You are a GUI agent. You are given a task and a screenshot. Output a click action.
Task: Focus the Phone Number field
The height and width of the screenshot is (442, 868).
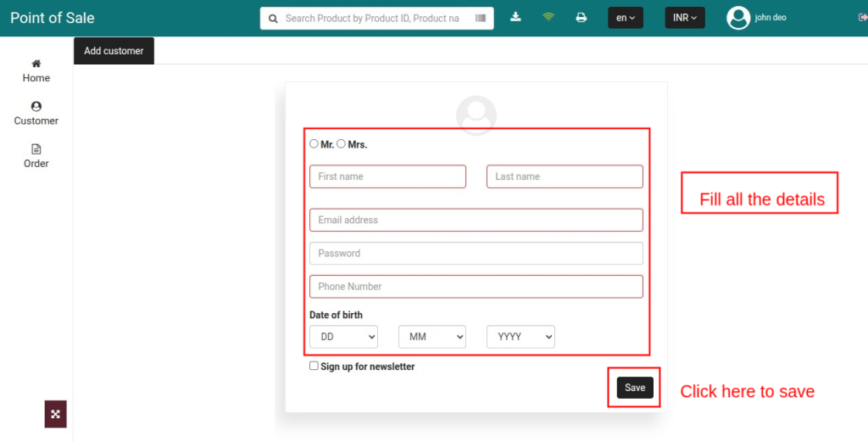tap(476, 287)
